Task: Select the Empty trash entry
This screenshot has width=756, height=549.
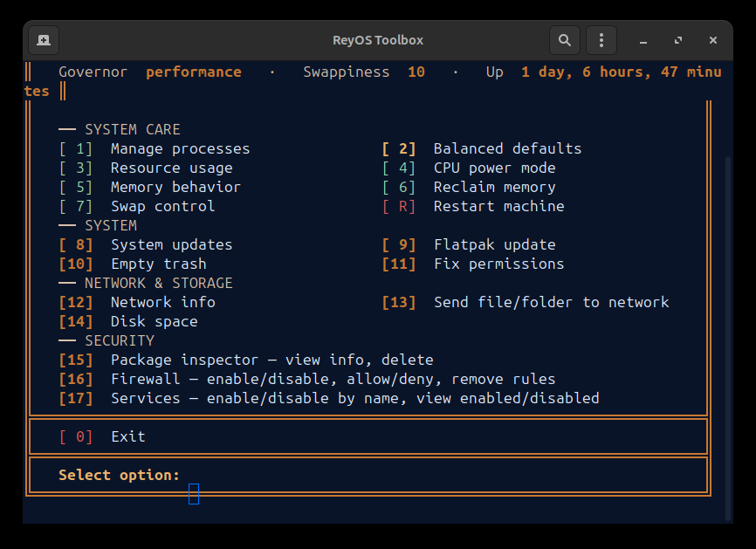Action: [133, 264]
